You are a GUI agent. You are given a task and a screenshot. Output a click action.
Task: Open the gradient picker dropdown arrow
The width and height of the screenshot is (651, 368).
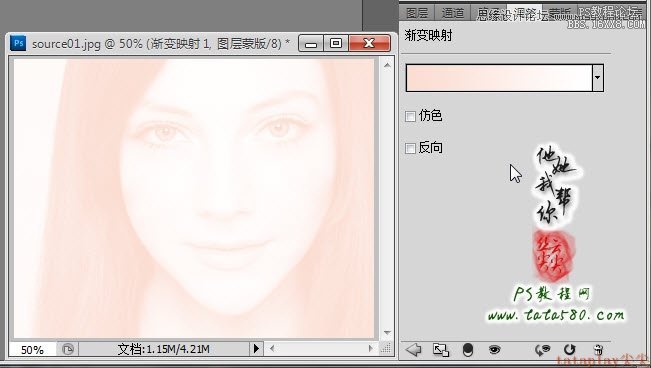[597, 78]
